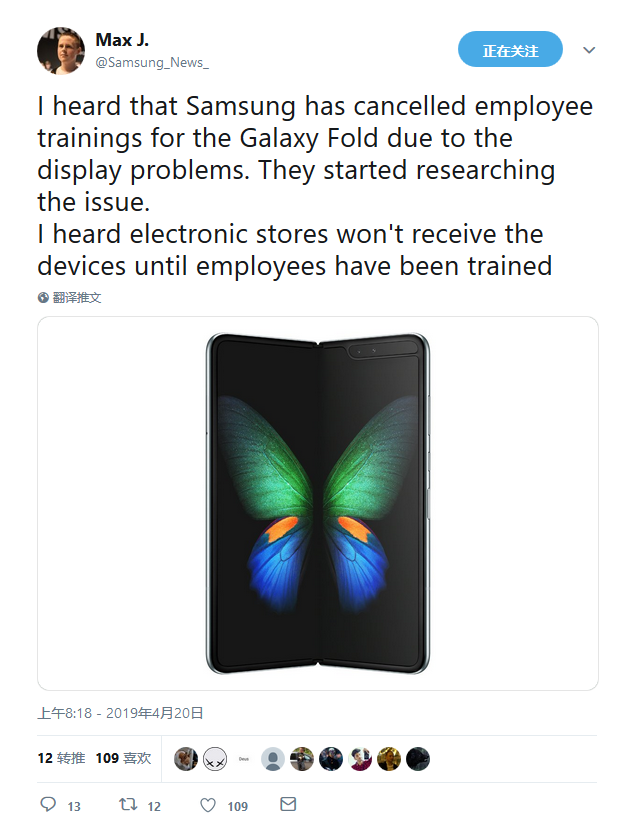Open the last dark liker avatar
This screenshot has width=634, height=829.
point(418,759)
